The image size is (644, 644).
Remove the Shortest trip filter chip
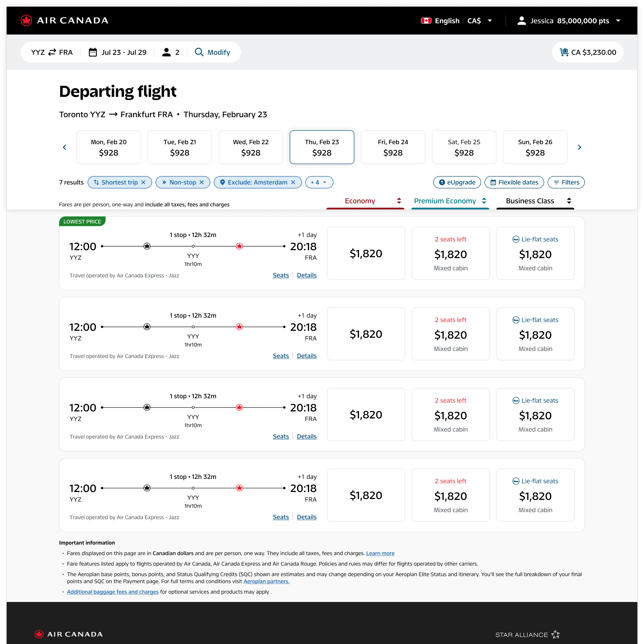(143, 182)
